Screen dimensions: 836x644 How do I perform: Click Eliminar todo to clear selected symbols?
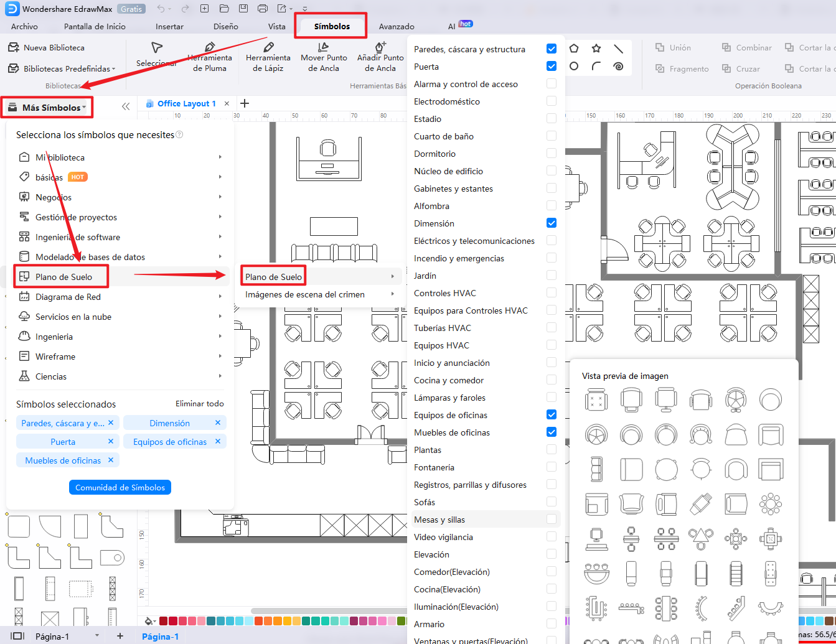click(x=199, y=404)
